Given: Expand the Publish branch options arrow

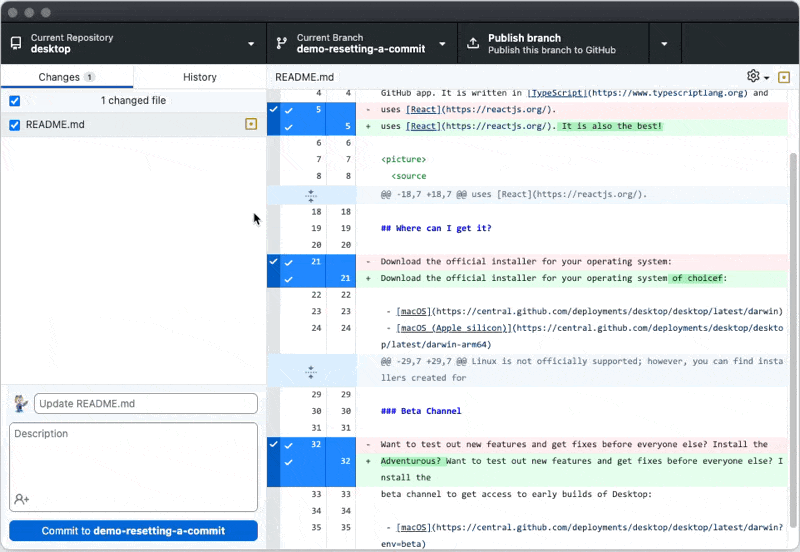Looking at the screenshot, I should click(664, 44).
